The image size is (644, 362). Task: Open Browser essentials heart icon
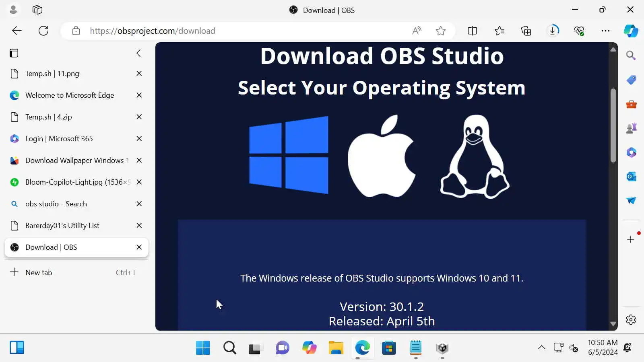(579, 31)
